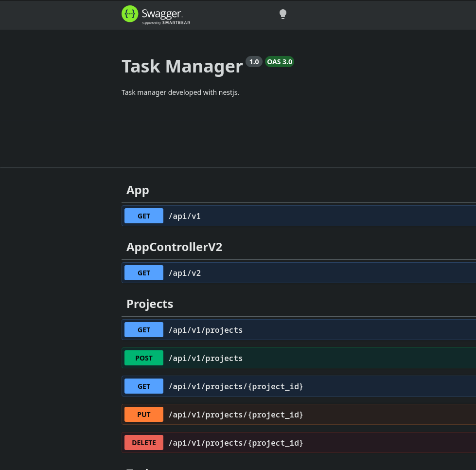Expand the POST /api/v1/projects operation
The image size is (476, 470).
(x=292, y=358)
